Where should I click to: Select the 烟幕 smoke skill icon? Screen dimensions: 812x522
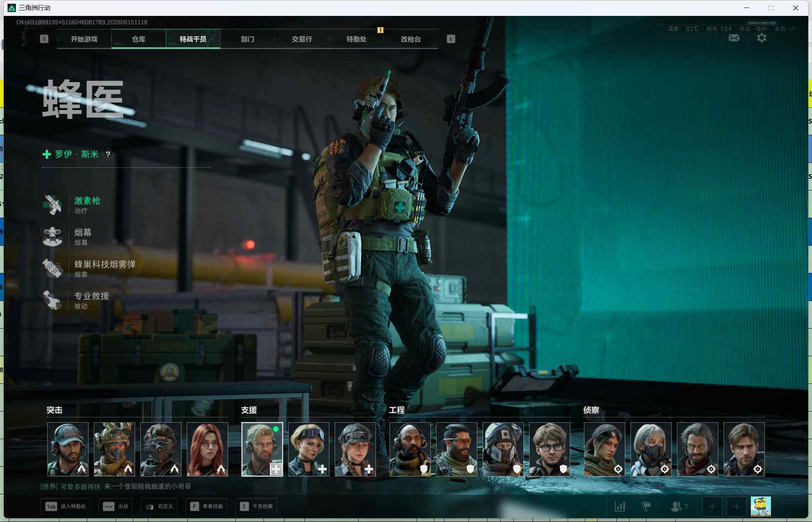(x=52, y=237)
